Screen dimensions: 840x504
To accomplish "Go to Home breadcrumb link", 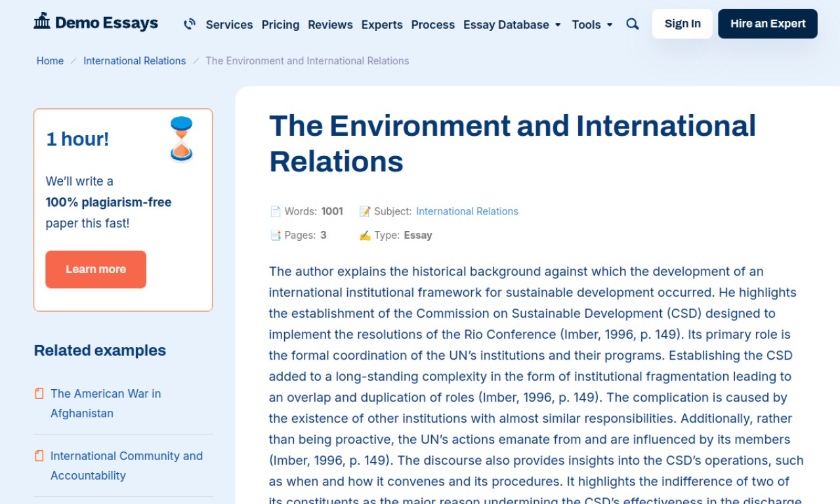I will pyautogui.click(x=50, y=60).
